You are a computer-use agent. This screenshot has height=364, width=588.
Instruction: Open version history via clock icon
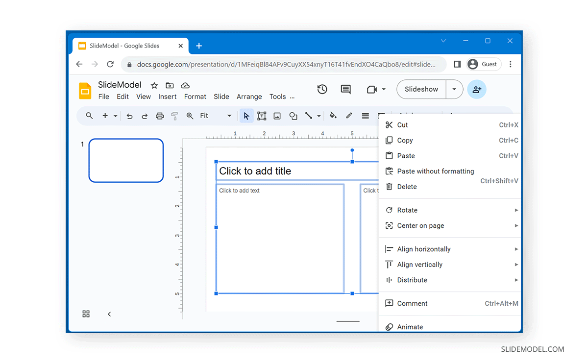coord(322,89)
